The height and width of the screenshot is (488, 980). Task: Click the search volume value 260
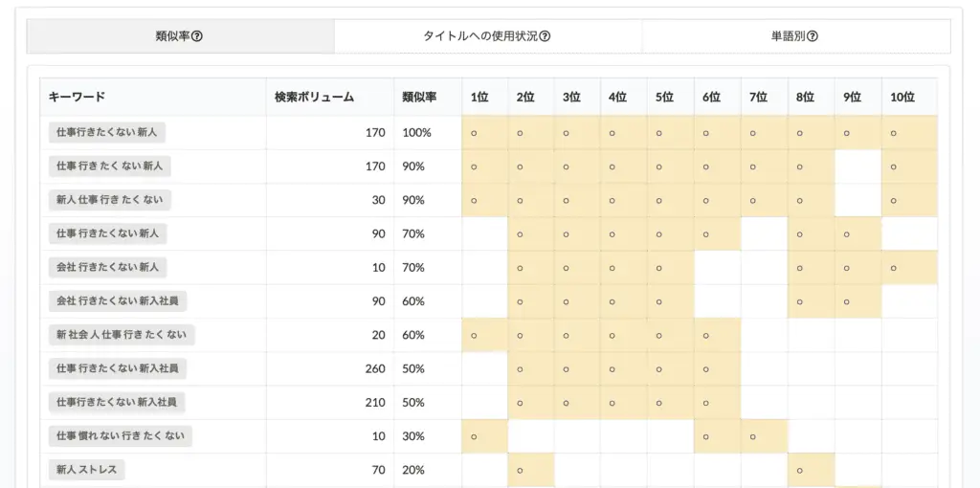pyautogui.click(x=375, y=368)
